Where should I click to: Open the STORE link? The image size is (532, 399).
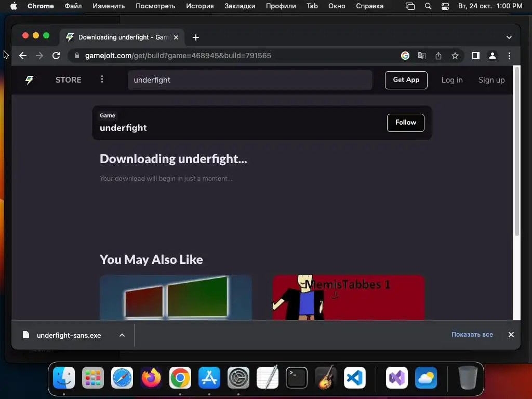click(x=68, y=80)
